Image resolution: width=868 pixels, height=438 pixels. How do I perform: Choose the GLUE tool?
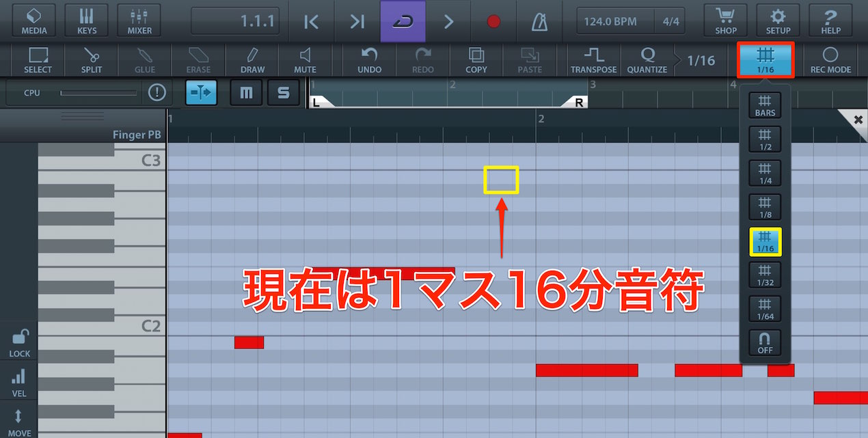pyautogui.click(x=144, y=60)
